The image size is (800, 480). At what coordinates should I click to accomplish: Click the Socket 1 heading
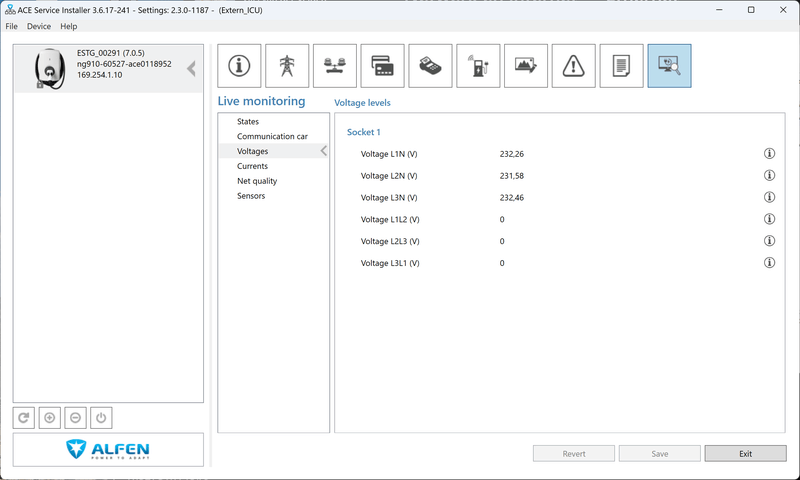[364, 132]
